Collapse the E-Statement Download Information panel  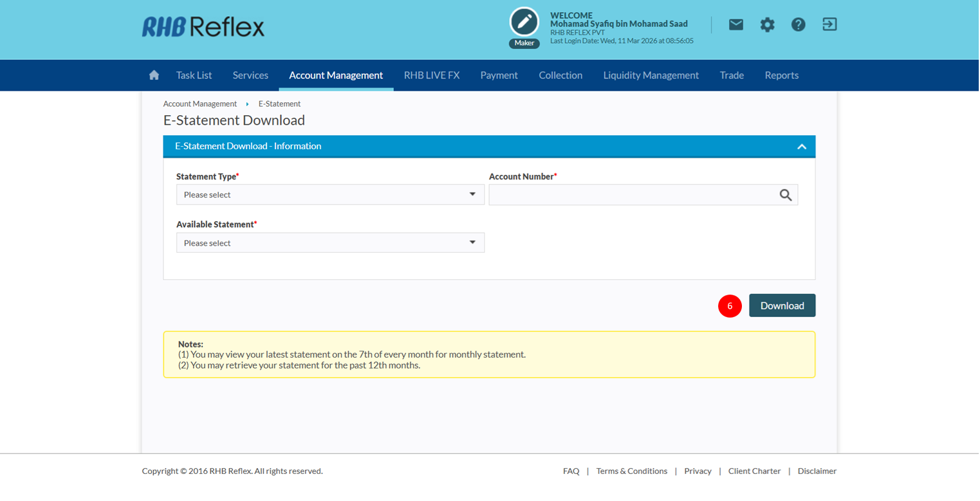pos(801,147)
